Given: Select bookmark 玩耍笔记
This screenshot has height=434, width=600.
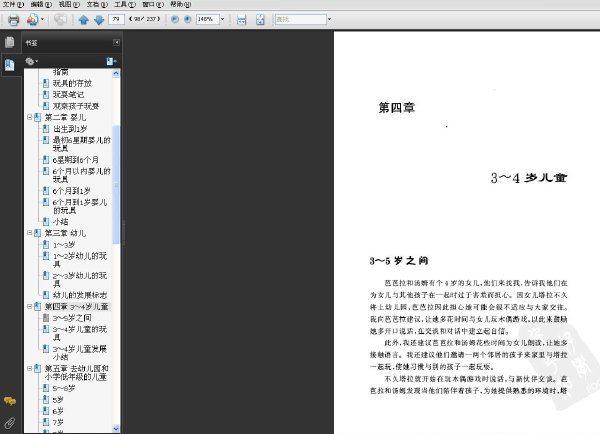Looking at the screenshot, I should click(x=68, y=94).
